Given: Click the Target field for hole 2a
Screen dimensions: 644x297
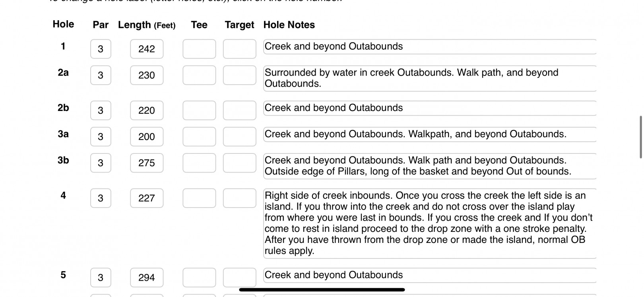Looking at the screenshot, I should (239, 75).
